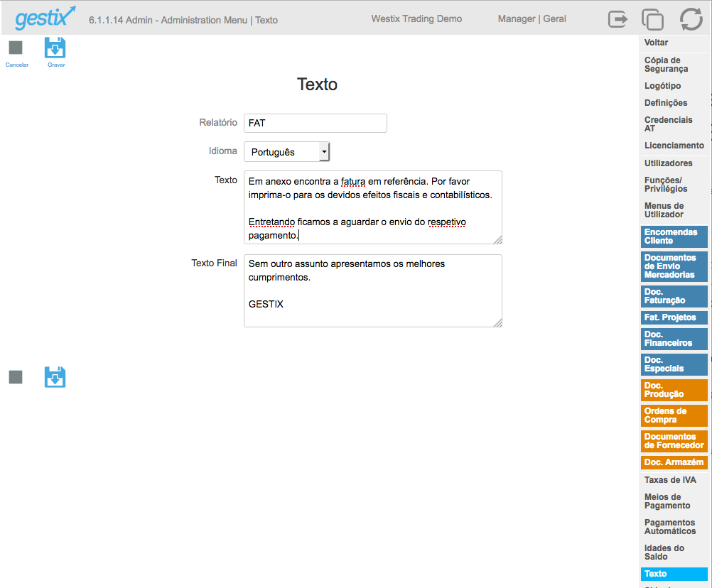The image size is (712, 588).
Task: Open Meios de Pagamento settings
Action: tap(667, 501)
